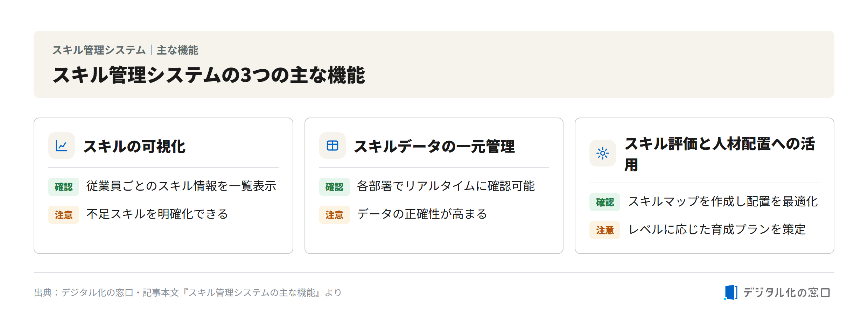
Task: Click the text データの正確性が高まる
Action: click(x=422, y=214)
